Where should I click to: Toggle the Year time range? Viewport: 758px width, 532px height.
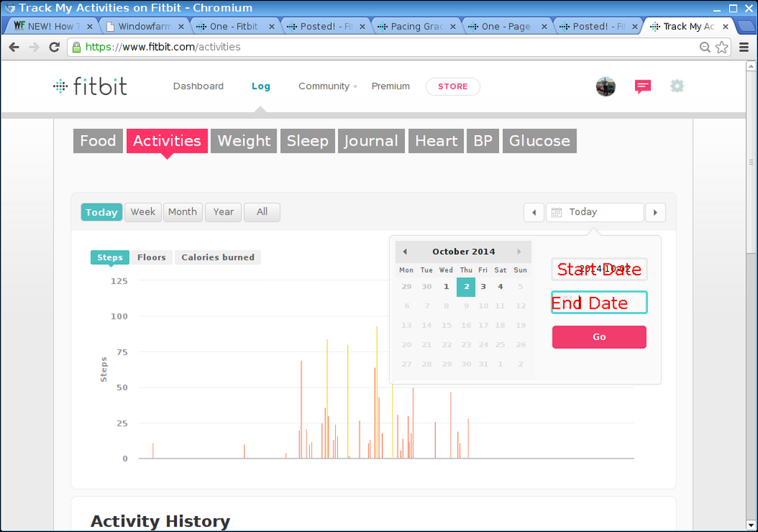(x=223, y=212)
